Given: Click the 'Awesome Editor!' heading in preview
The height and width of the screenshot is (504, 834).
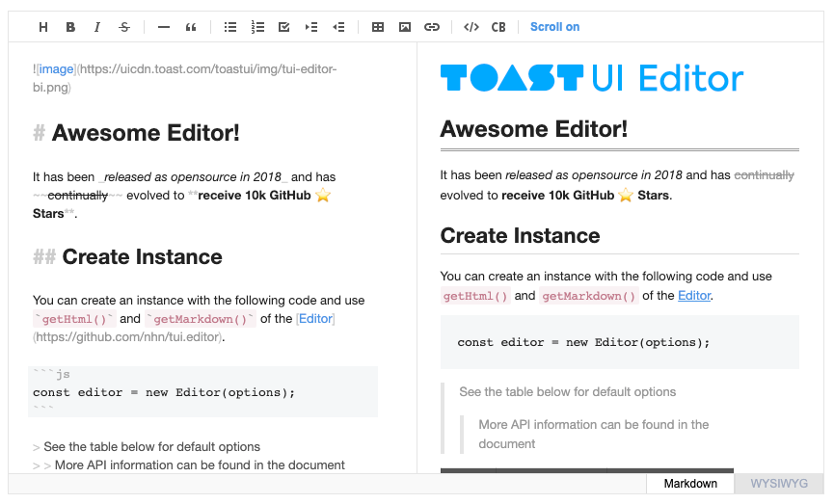Looking at the screenshot, I should (534, 129).
